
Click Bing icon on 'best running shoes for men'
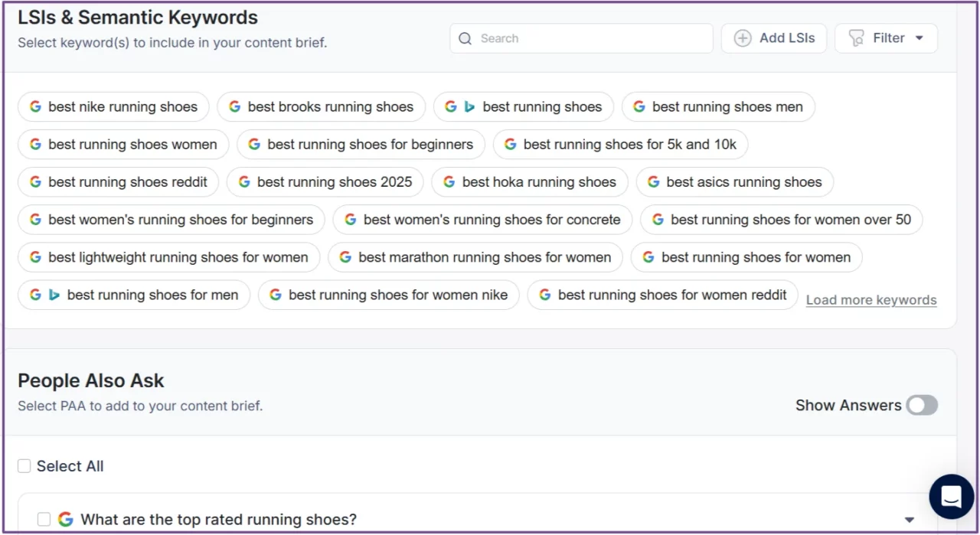(54, 295)
